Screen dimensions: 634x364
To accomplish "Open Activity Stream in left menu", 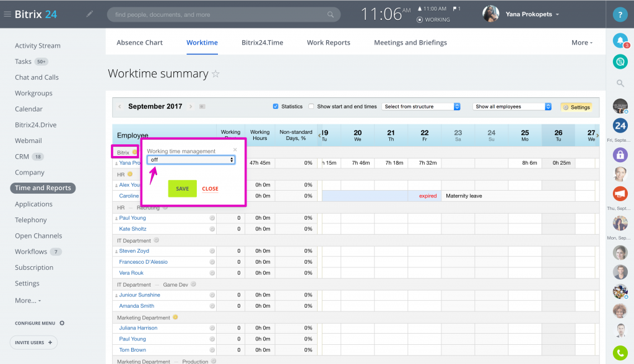I will coord(38,46).
